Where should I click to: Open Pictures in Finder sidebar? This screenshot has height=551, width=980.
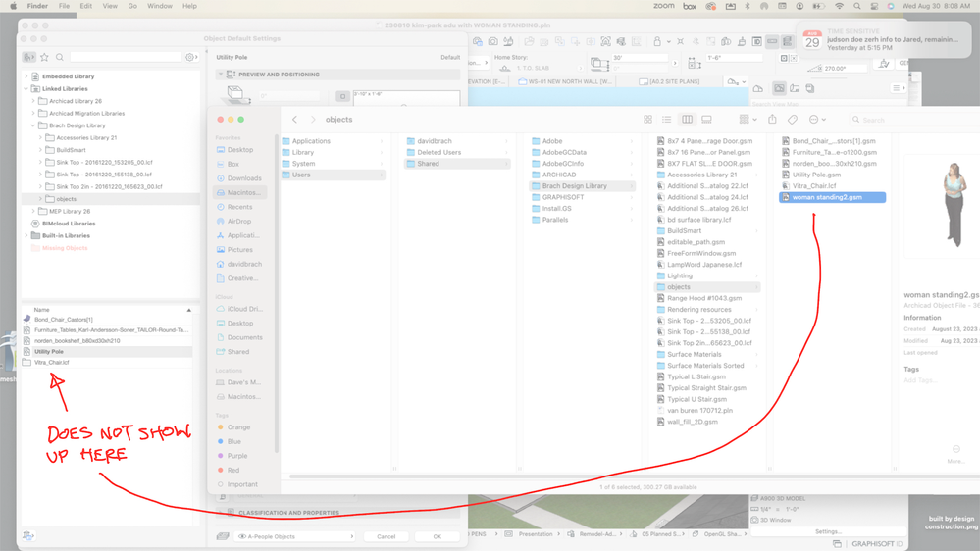[239, 249]
